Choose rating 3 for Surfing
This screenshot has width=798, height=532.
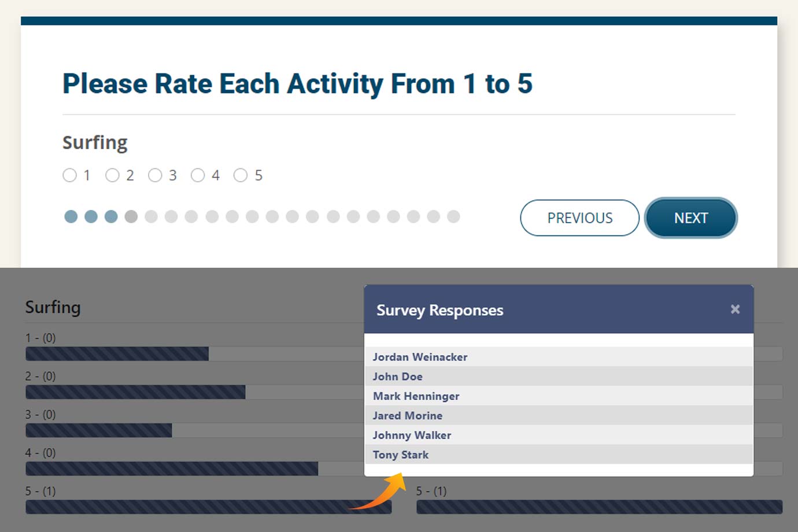tap(155, 175)
